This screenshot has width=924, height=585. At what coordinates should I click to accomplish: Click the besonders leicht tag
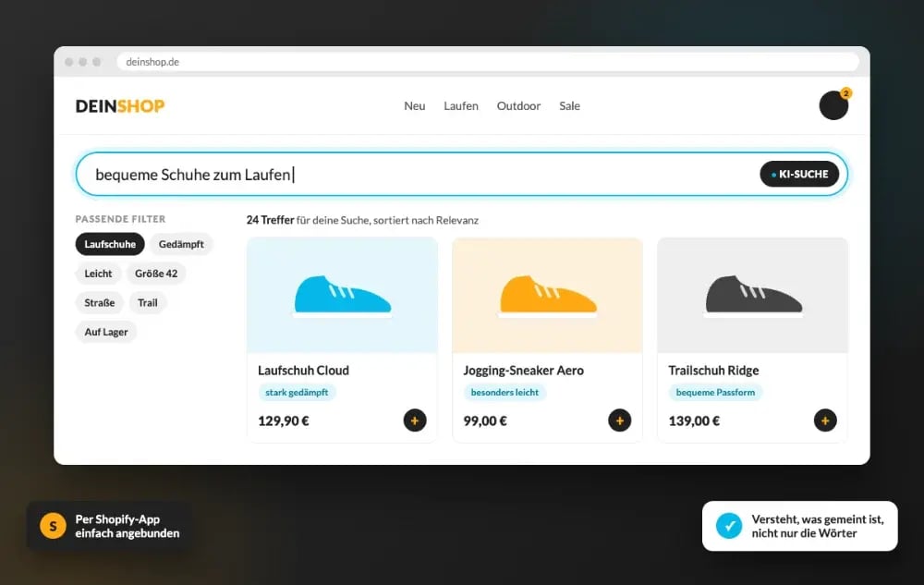point(505,393)
